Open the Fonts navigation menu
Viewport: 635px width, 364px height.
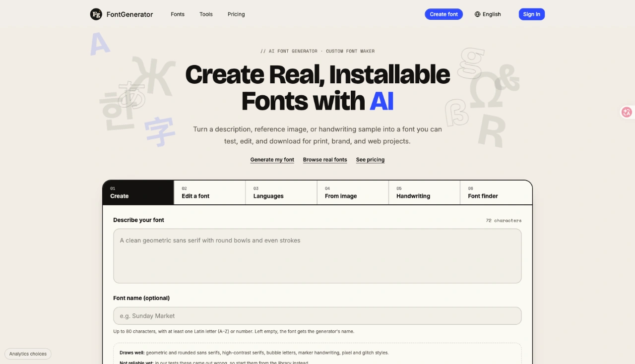pyautogui.click(x=178, y=14)
